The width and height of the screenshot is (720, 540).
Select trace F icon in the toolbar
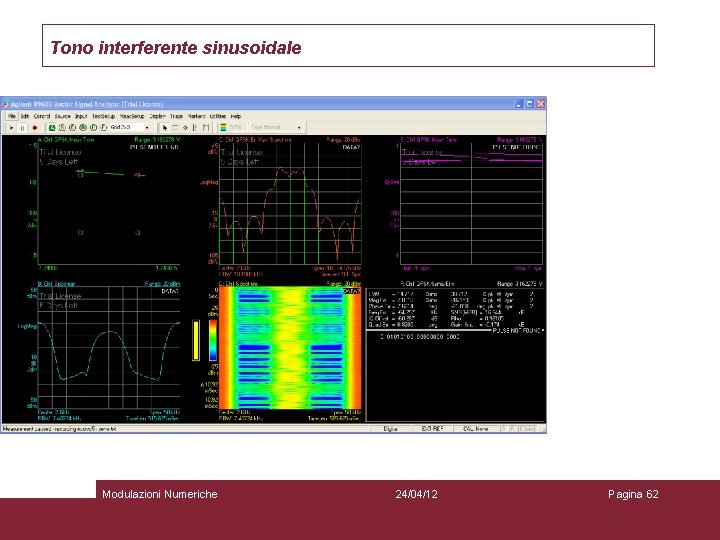point(104,128)
